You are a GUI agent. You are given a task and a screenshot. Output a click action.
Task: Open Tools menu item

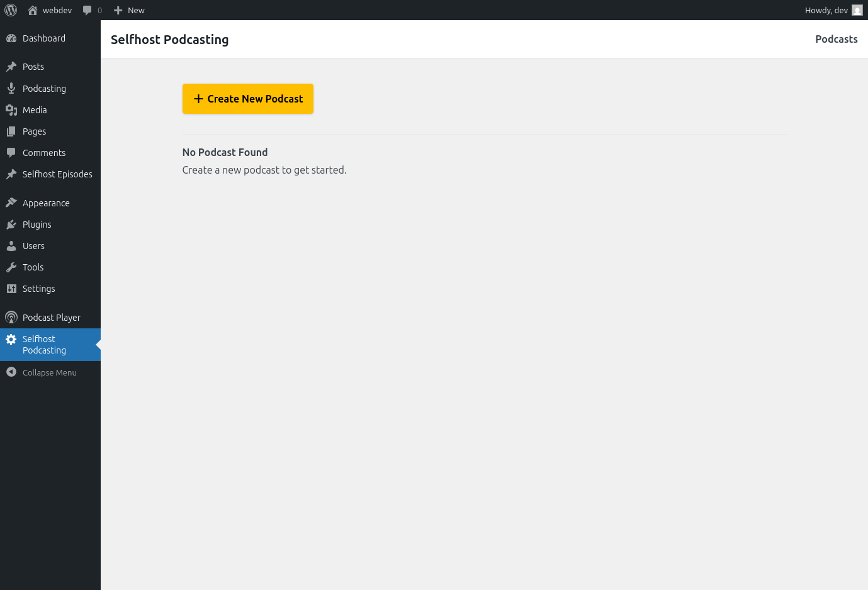[x=33, y=267]
